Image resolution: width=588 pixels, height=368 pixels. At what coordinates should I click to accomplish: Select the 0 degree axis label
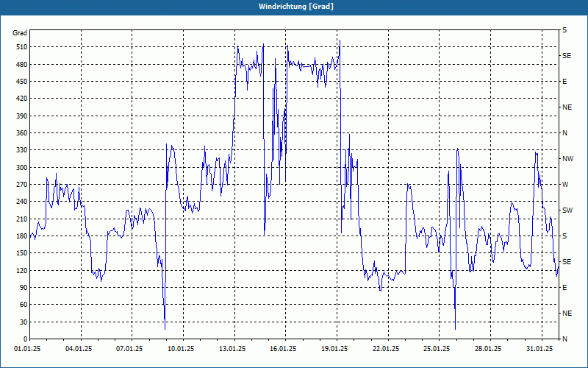coord(25,339)
